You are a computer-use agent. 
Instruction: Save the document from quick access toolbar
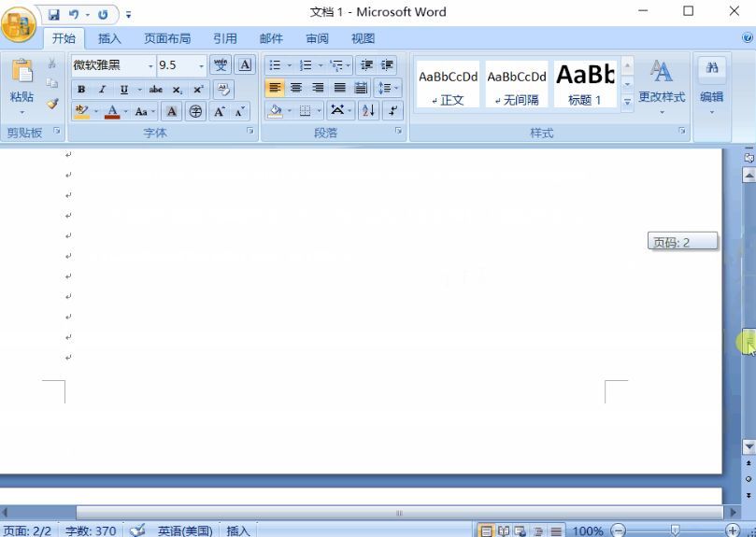(54, 14)
